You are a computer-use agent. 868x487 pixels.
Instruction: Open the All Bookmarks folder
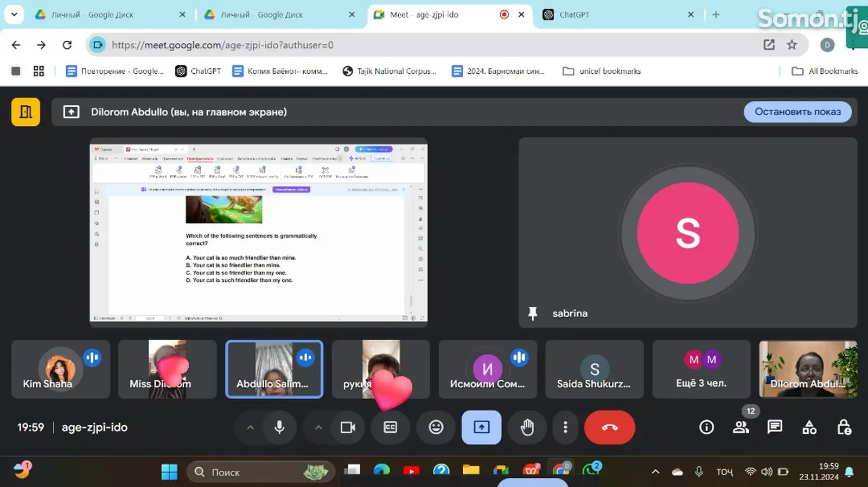(x=825, y=71)
